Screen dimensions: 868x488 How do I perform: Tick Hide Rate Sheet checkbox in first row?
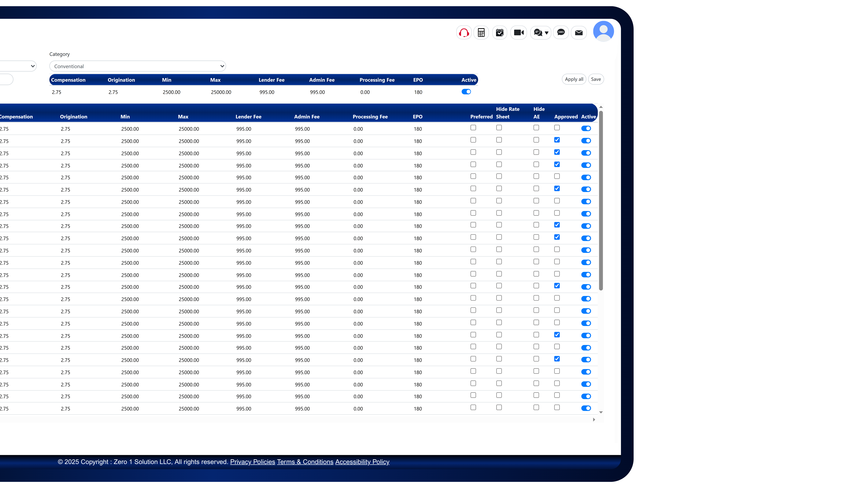(499, 128)
